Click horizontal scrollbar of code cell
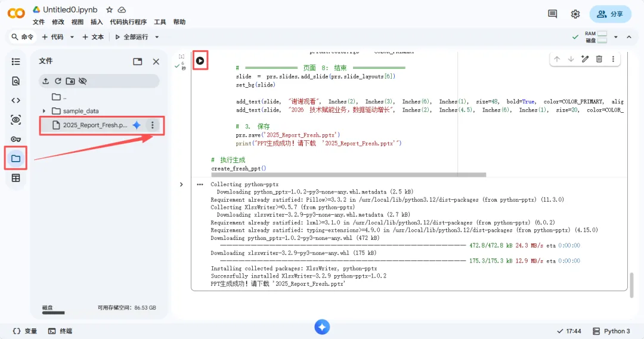 pyautogui.click(x=348, y=175)
